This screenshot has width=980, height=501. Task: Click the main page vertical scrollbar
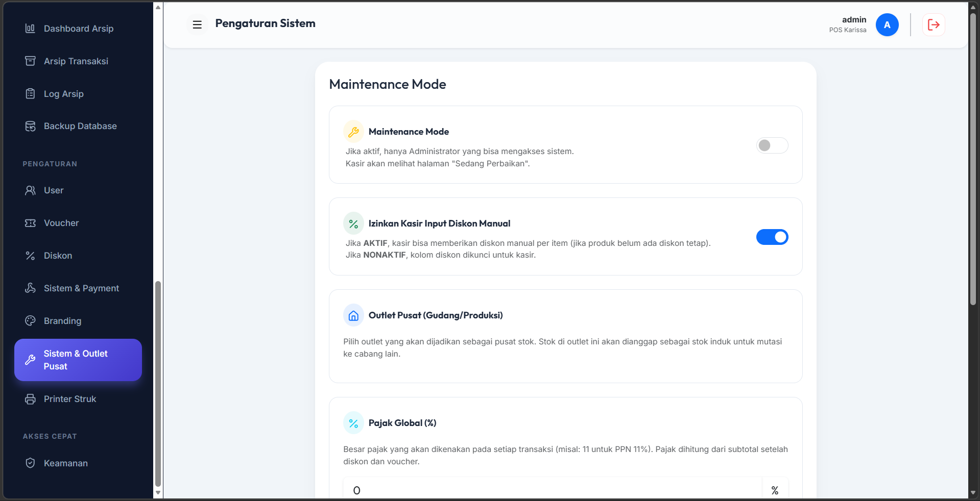click(973, 159)
